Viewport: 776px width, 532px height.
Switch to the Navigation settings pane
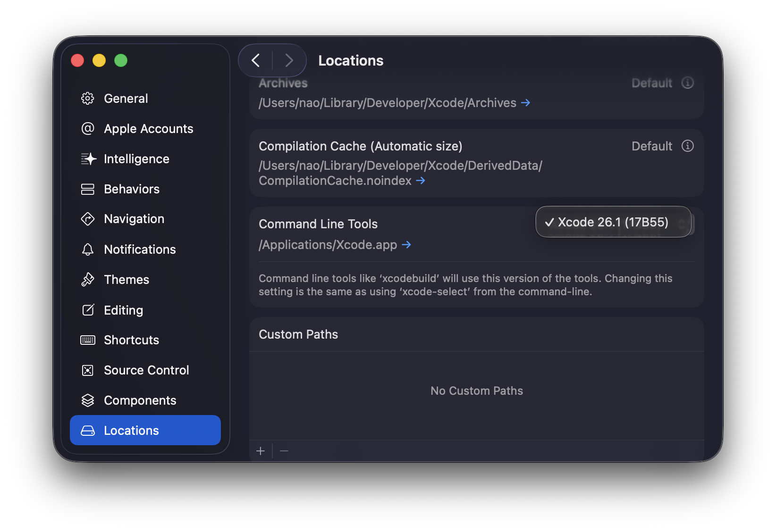(x=134, y=219)
